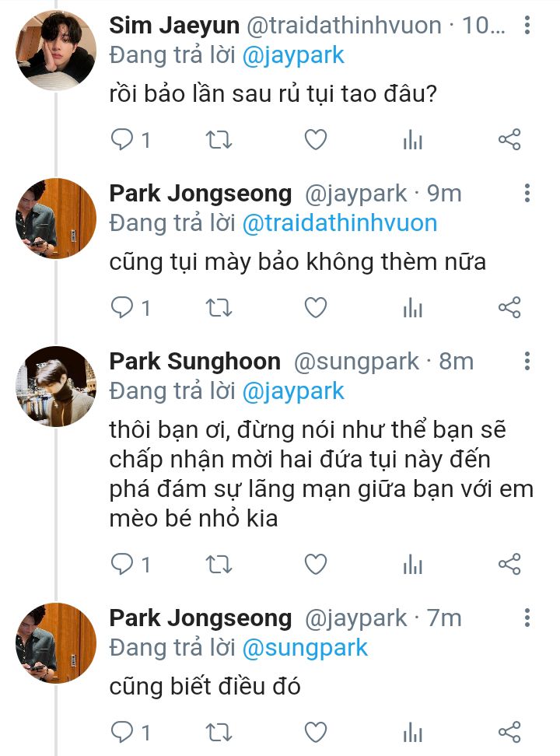Image resolution: width=560 pixels, height=756 pixels.
Task: Open more options for Sim Jaeyun's tweet
Action: (x=527, y=26)
